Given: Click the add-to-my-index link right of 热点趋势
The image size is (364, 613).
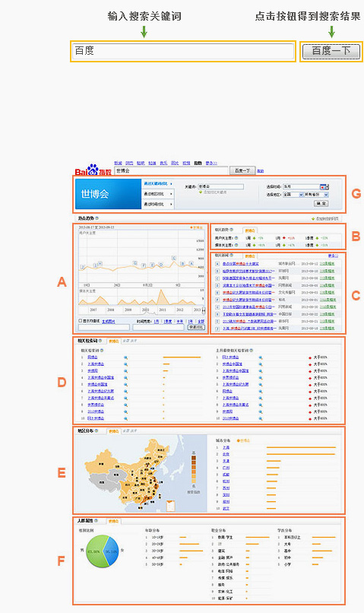Looking at the screenshot, I should 325,219.
